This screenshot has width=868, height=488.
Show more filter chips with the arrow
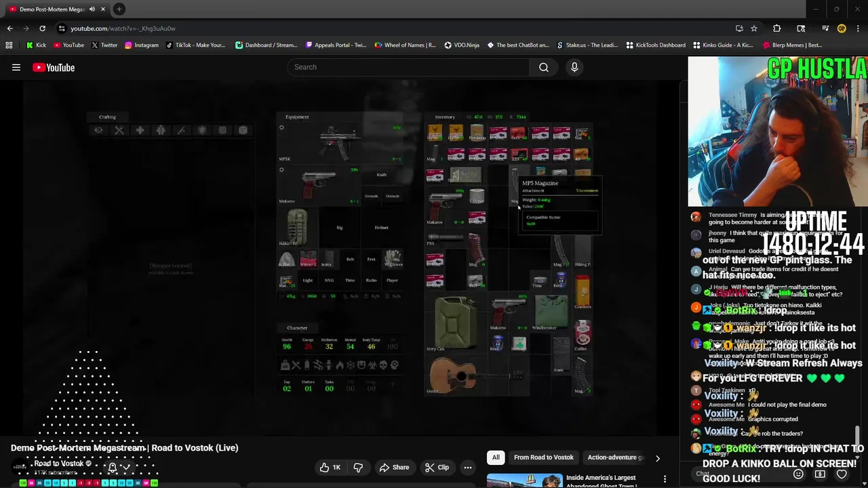[x=657, y=458]
